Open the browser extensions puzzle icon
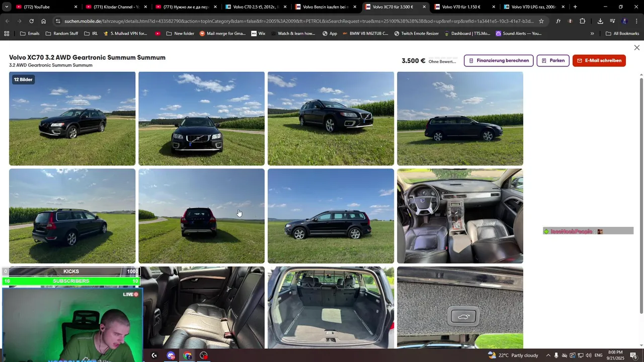The image size is (644, 362). tap(582, 21)
